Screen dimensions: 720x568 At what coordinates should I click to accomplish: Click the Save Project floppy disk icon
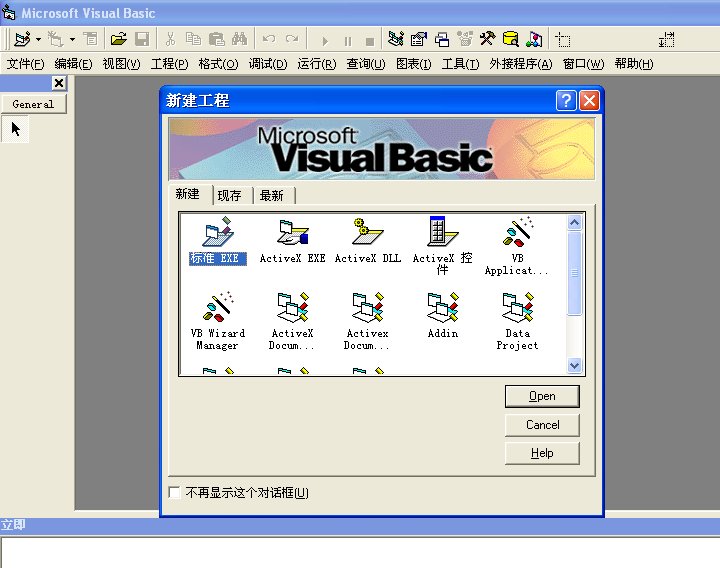[142, 39]
